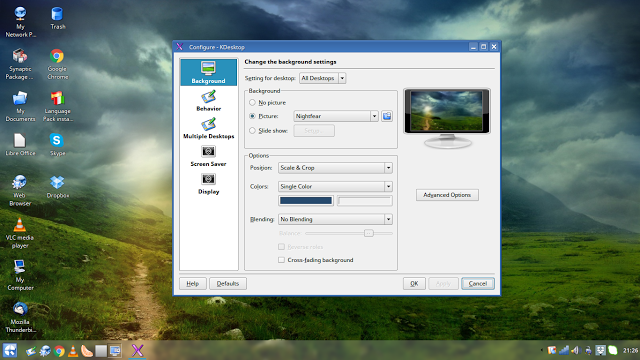Launch Skype from desktop icon

57,144
